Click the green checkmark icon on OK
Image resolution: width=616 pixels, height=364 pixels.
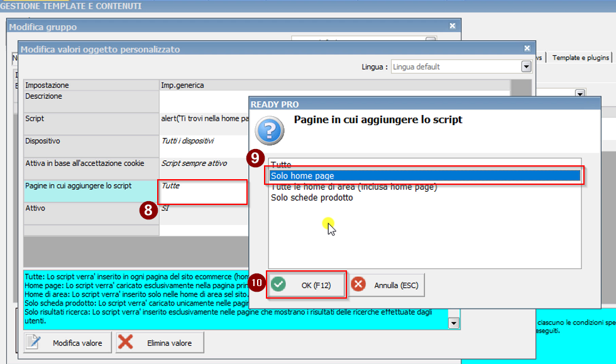pyautogui.click(x=278, y=285)
